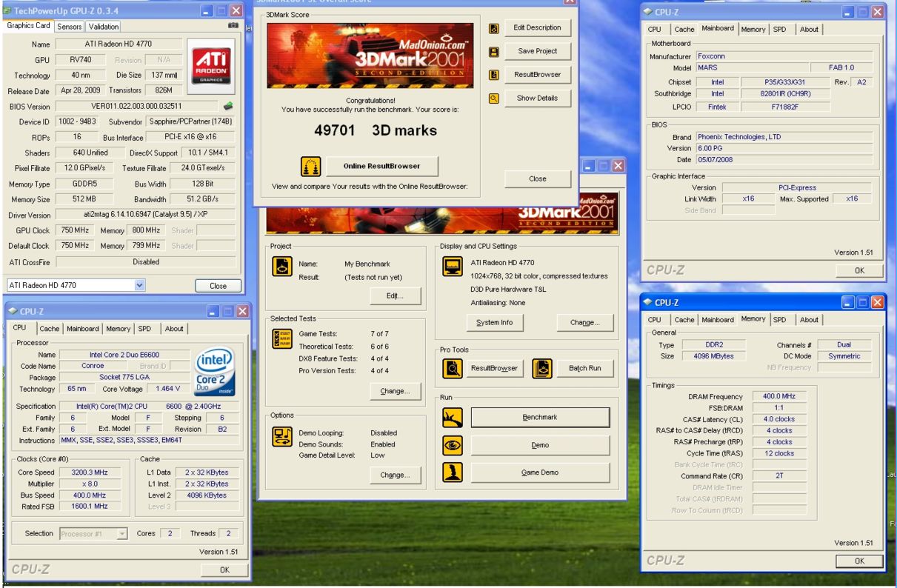Click the Benchmark run icon
897x588 pixels.
[453, 418]
